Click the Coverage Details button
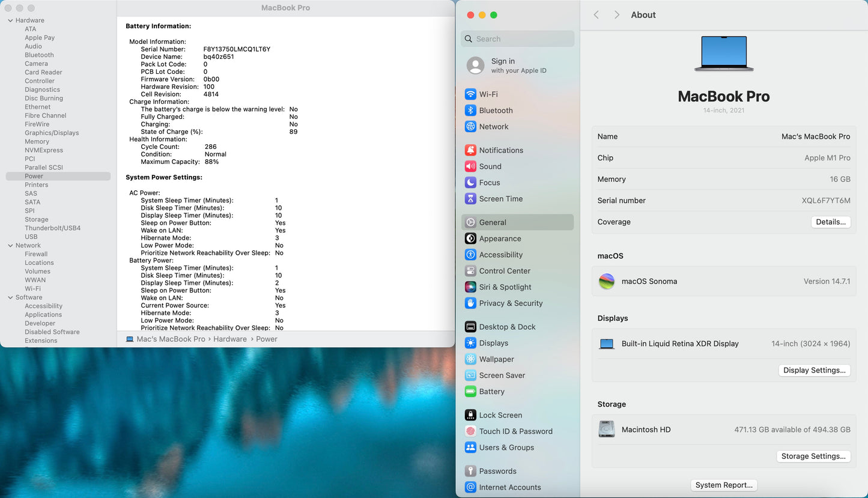This screenshot has width=868, height=498. tap(831, 222)
